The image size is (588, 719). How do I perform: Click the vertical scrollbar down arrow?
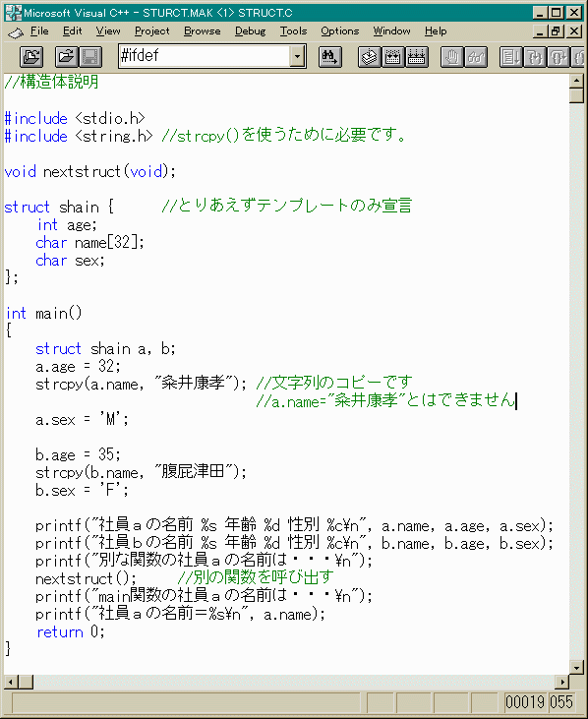click(x=576, y=667)
